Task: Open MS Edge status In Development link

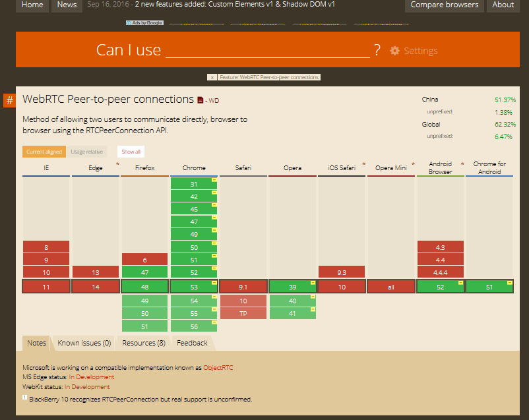Action: tap(92, 377)
